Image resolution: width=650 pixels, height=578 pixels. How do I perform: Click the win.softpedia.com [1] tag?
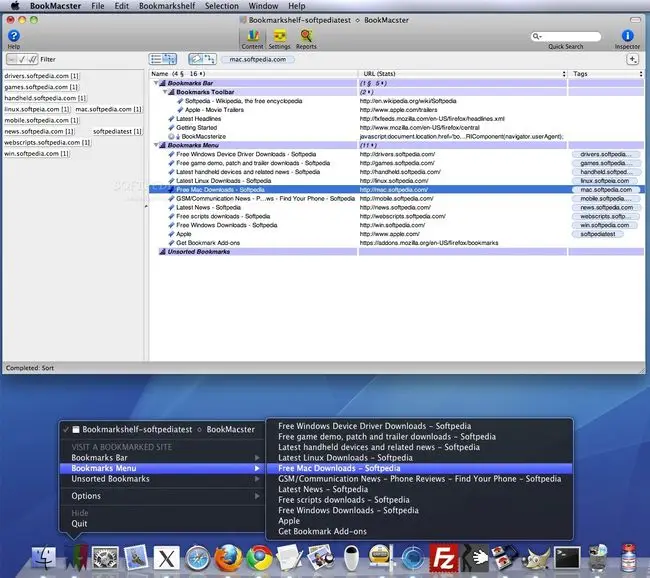37,153
